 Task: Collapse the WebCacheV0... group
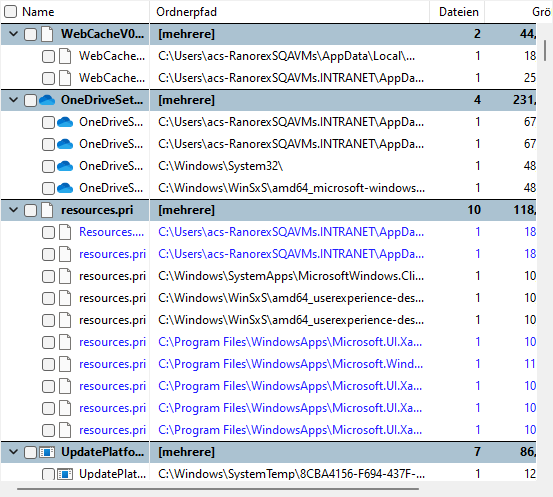click(13, 34)
